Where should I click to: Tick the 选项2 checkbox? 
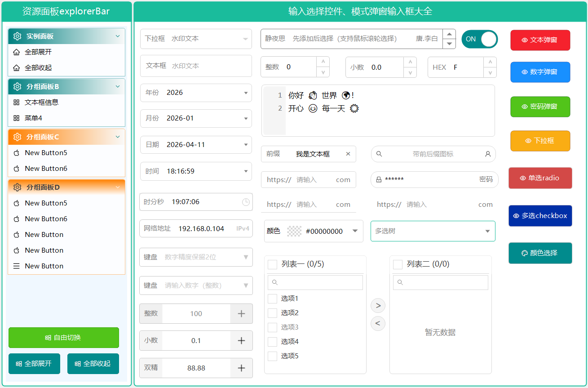point(272,313)
